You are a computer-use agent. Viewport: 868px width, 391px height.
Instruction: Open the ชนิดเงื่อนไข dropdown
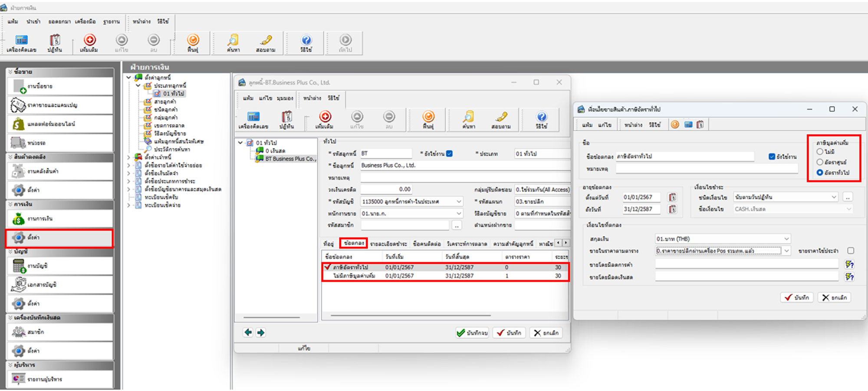(834, 197)
